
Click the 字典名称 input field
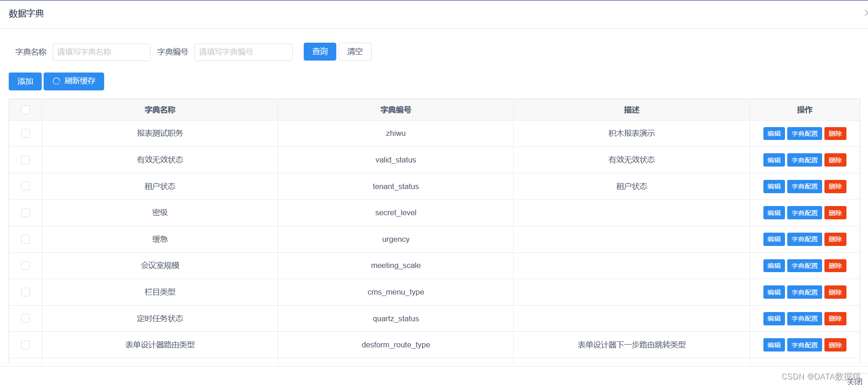[x=101, y=52]
